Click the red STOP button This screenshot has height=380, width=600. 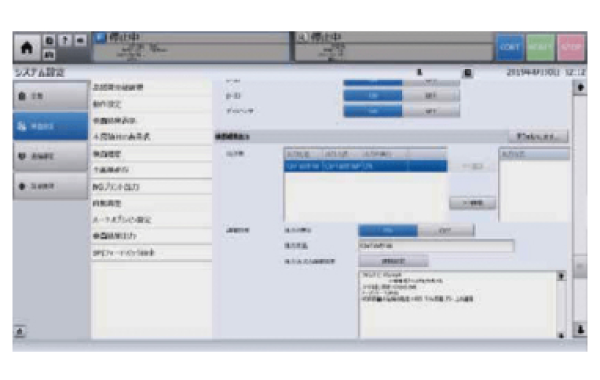click(x=571, y=47)
